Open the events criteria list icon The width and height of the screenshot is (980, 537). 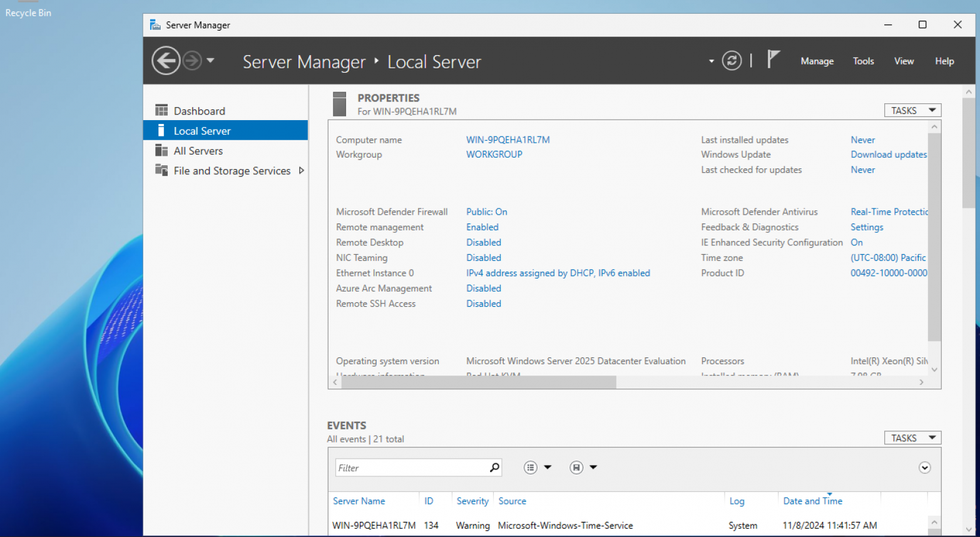pyautogui.click(x=531, y=468)
